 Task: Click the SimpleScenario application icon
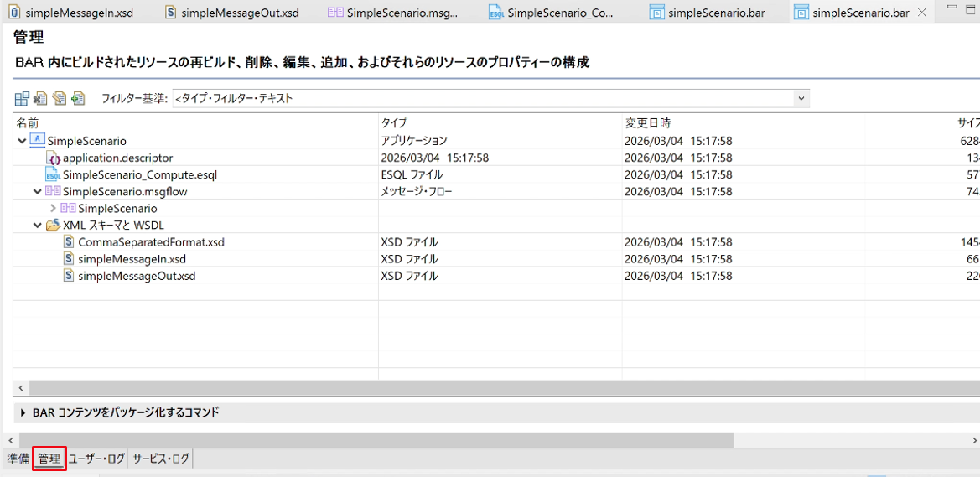tap(37, 141)
